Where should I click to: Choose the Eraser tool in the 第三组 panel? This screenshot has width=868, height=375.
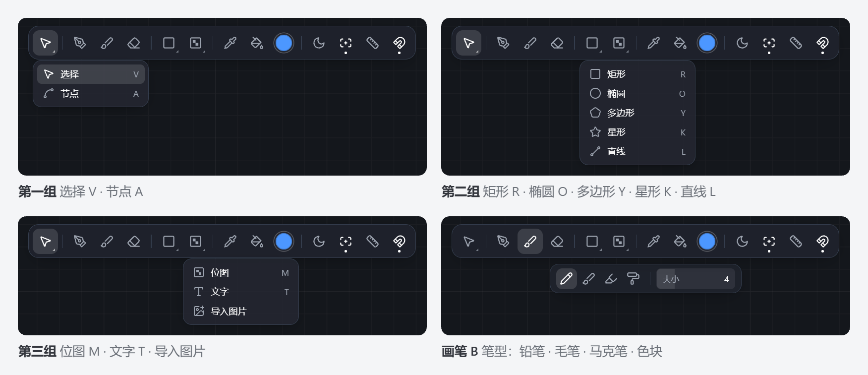[x=133, y=242]
